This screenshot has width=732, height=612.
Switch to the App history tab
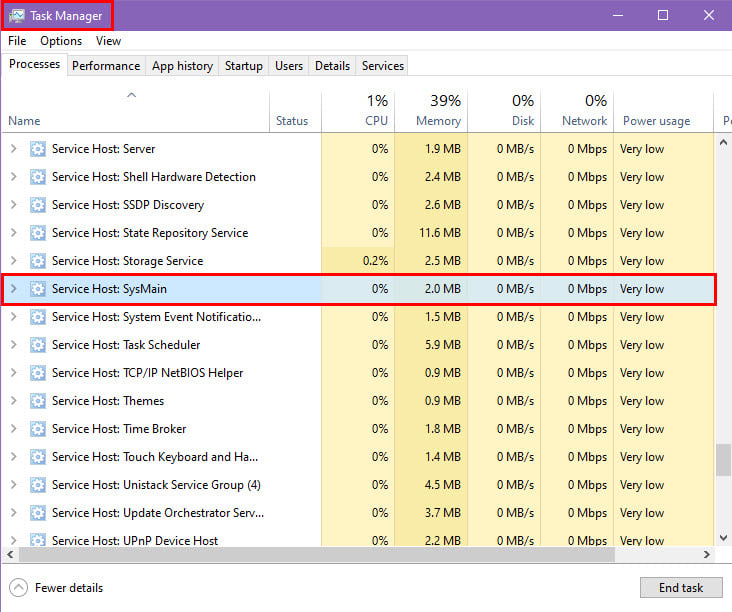coord(183,66)
